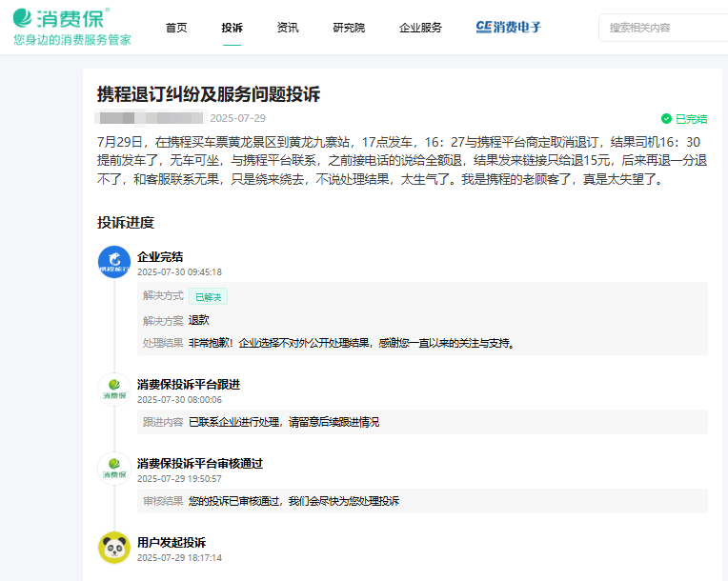Viewport: 728px width, 581px height.
Task: Click the 跟进内容 label
Action: [163, 422]
